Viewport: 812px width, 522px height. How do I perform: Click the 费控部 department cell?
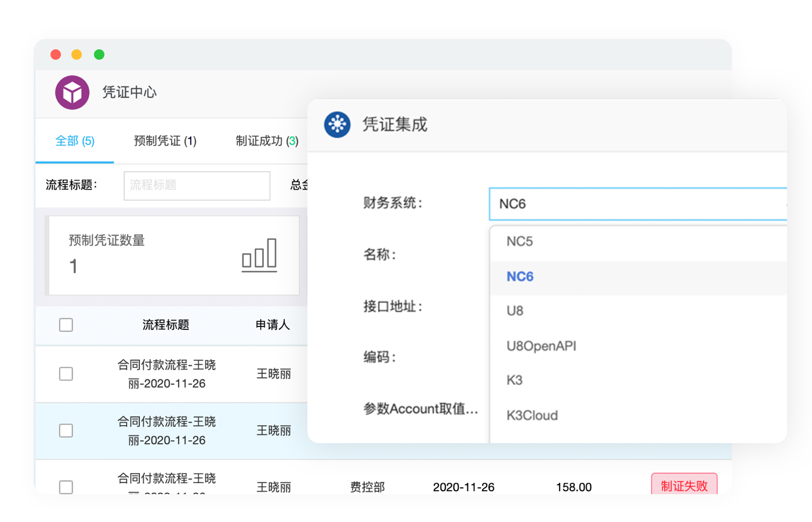pos(367,487)
